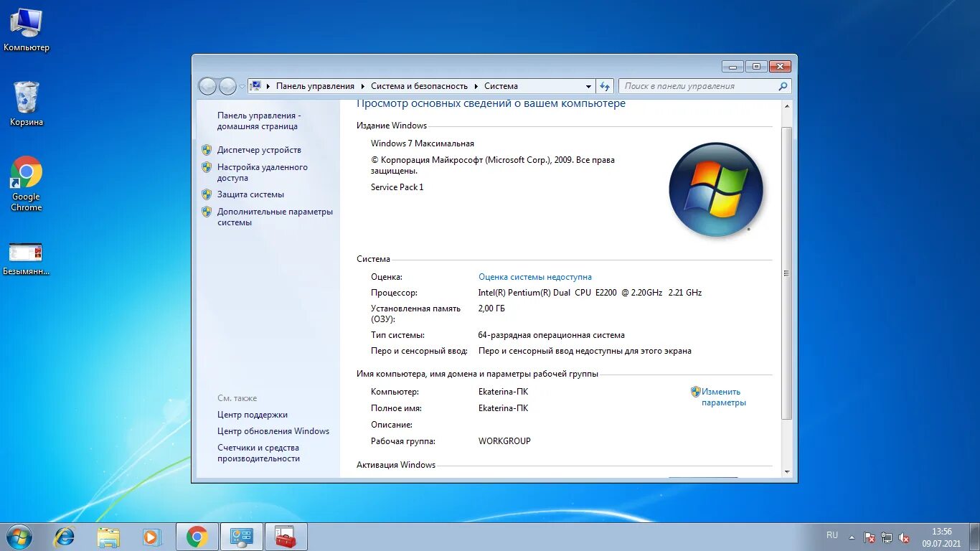Click shield icon beside Диспетчер устройств
This screenshot has height=551, width=980.
click(207, 150)
